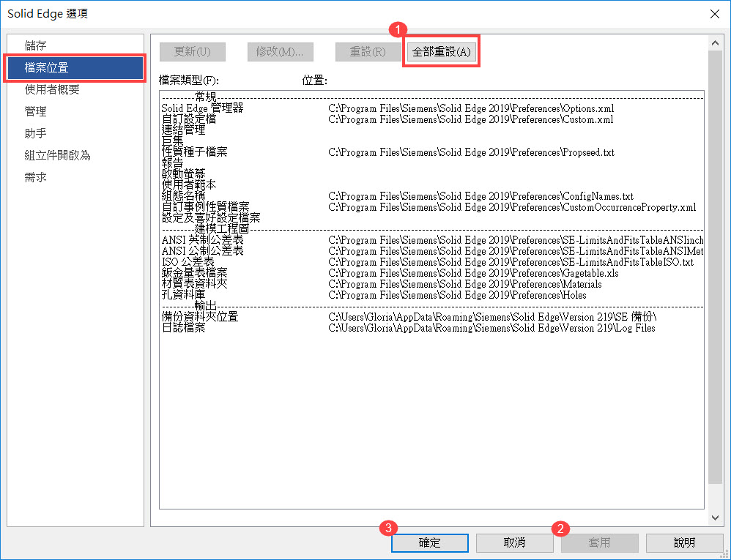Close the Solid Edge 選項 dialog window
Screen dimensions: 731x560
click(714, 14)
